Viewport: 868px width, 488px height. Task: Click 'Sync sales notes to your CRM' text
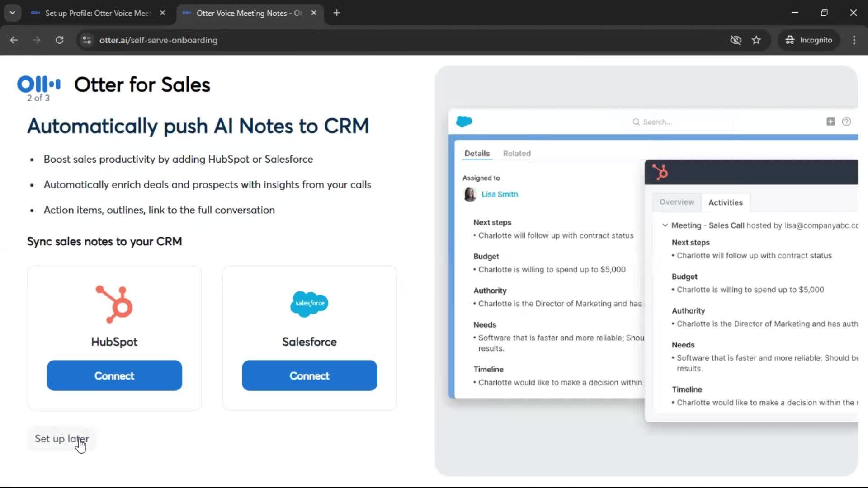coord(104,241)
